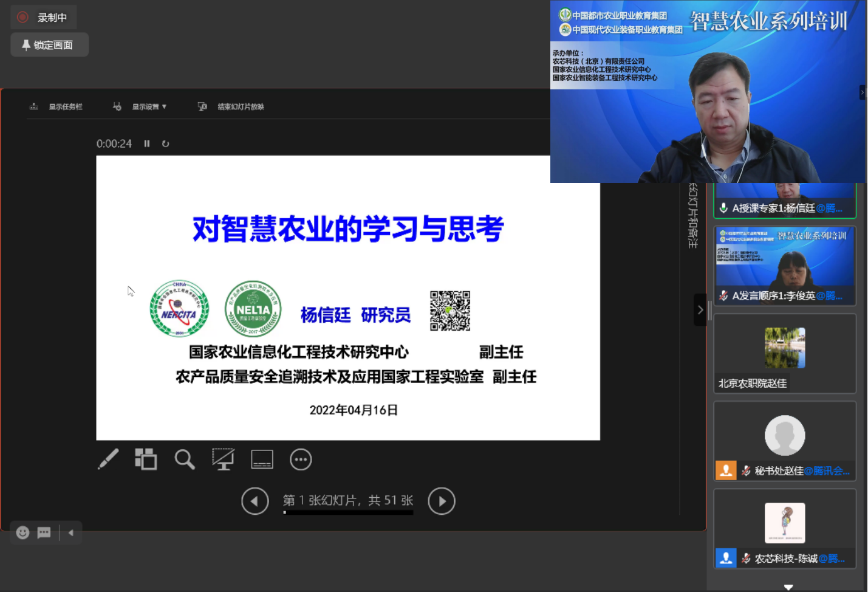Screen dimensions: 868x592
Task: Click the slide progress bar
Action: click(x=348, y=512)
